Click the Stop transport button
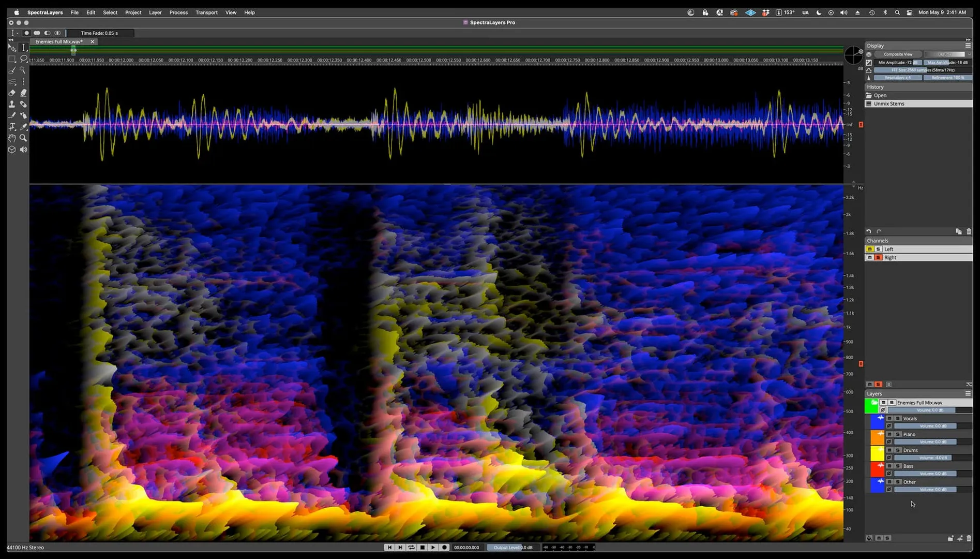 423,547
